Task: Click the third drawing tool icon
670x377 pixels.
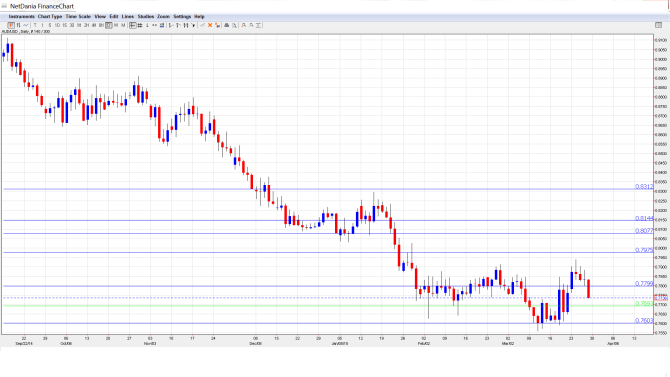Action: tap(186, 25)
